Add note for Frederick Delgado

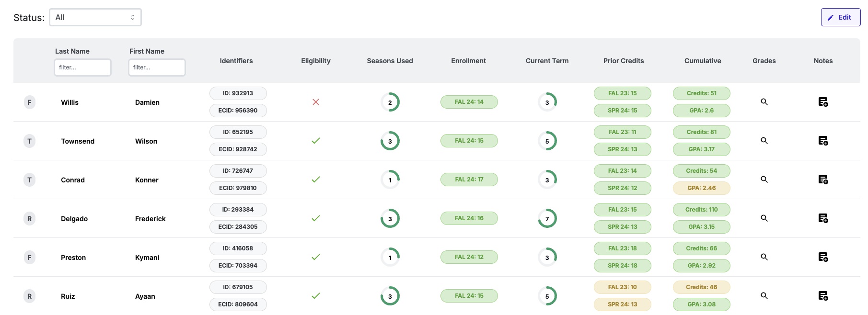pos(823,218)
